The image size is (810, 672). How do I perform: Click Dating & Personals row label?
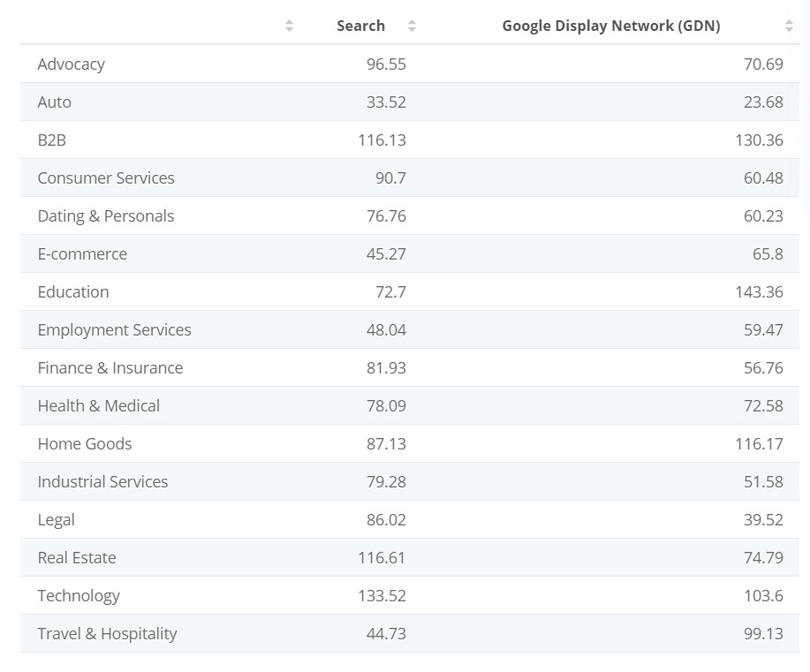pyautogui.click(x=106, y=216)
